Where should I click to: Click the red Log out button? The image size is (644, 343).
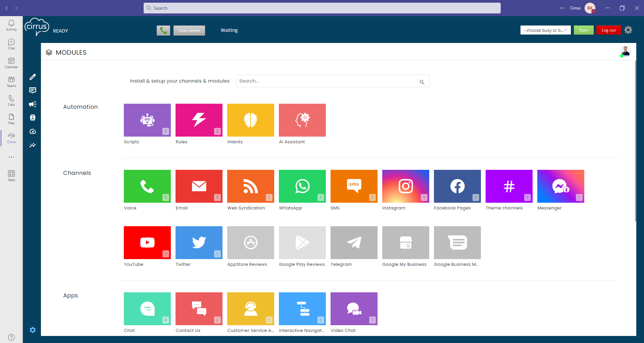tap(608, 30)
